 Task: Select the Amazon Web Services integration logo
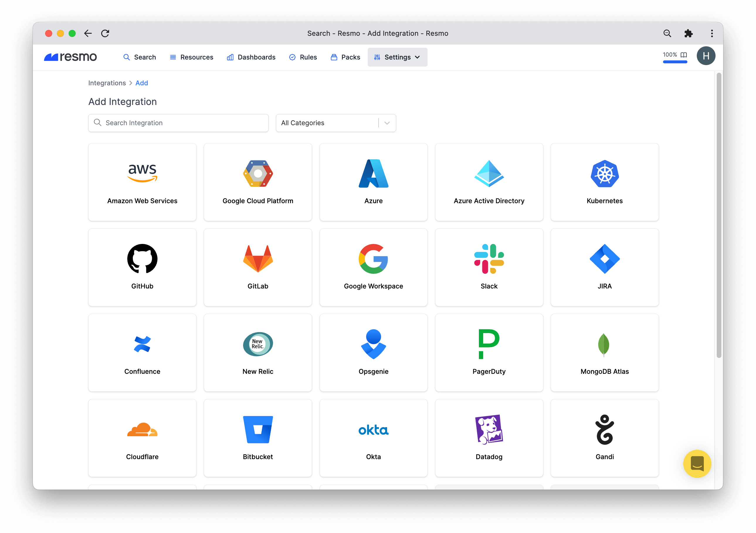click(x=142, y=173)
